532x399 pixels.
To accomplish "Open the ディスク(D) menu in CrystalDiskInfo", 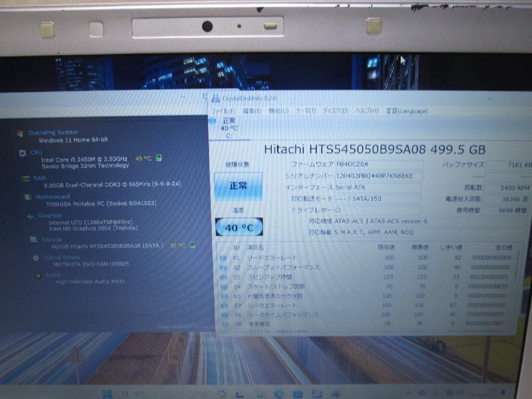I will pos(335,111).
